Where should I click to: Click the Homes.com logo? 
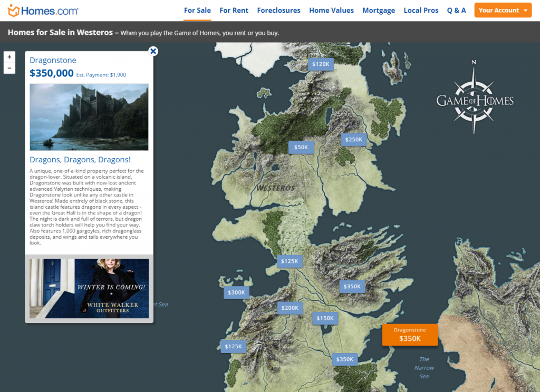click(x=43, y=11)
